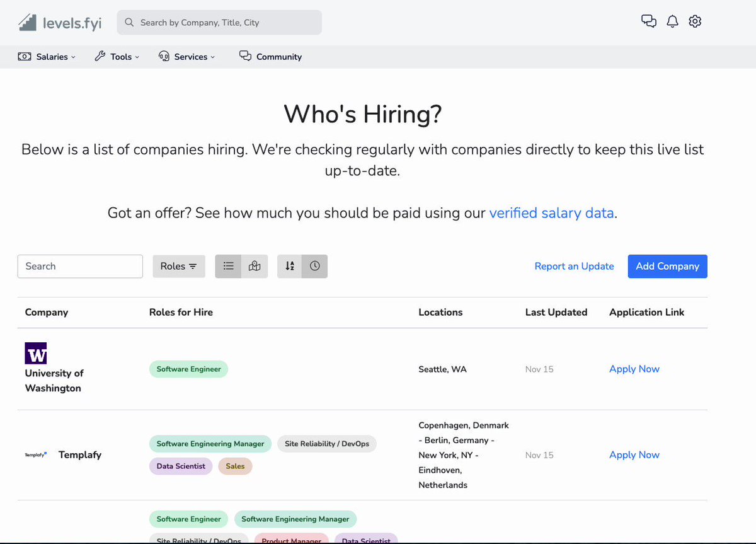This screenshot has width=756, height=544.
Task: Click the magnifier icon in search bar
Action: tap(129, 22)
